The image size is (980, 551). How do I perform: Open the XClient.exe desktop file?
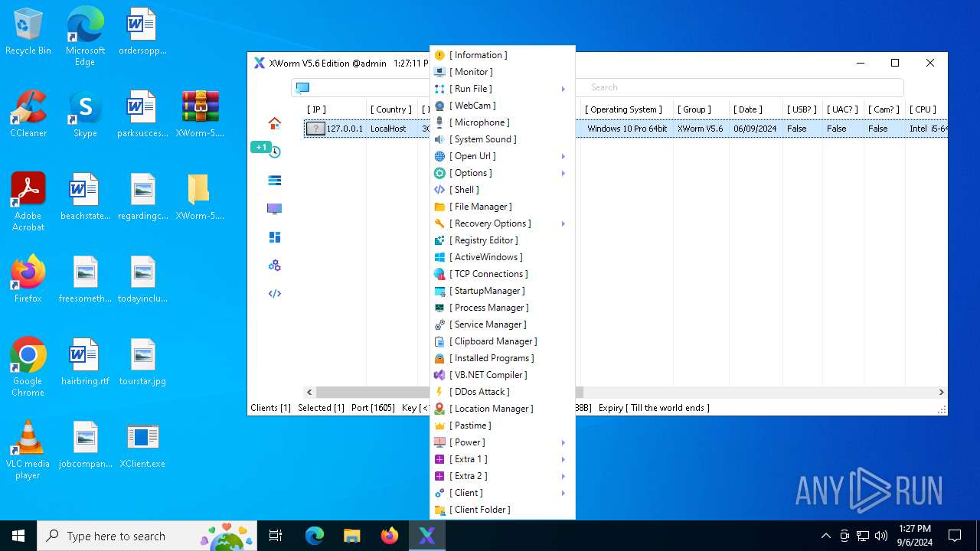coord(142,445)
